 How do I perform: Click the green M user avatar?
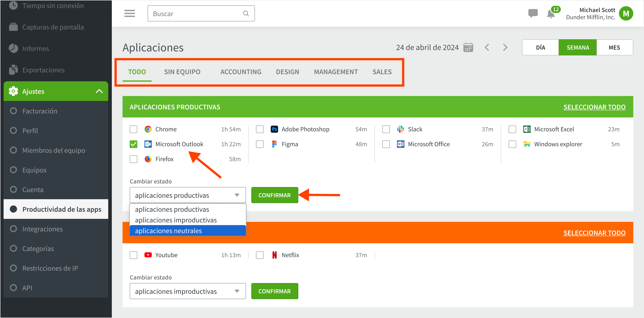pos(626,14)
